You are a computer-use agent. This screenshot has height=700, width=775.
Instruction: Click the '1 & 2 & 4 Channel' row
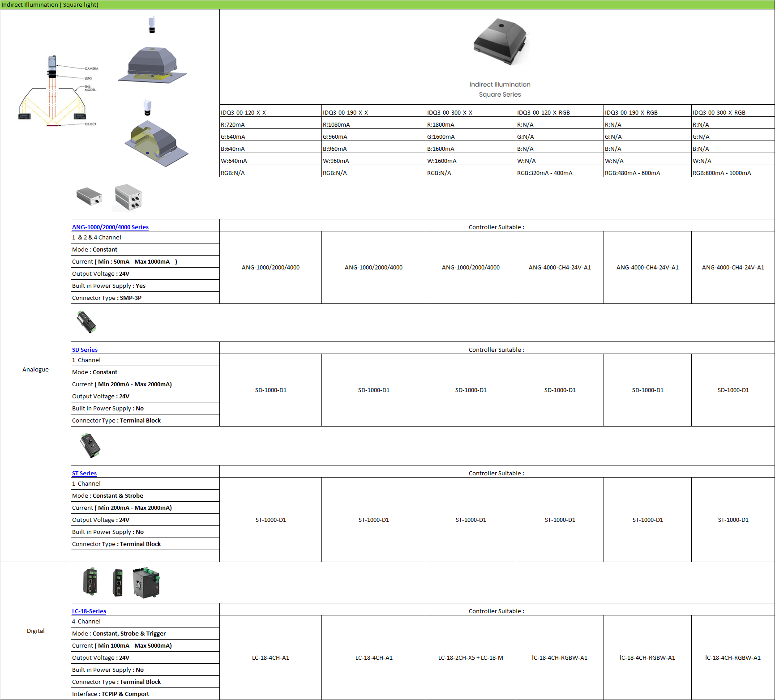(146, 237)
